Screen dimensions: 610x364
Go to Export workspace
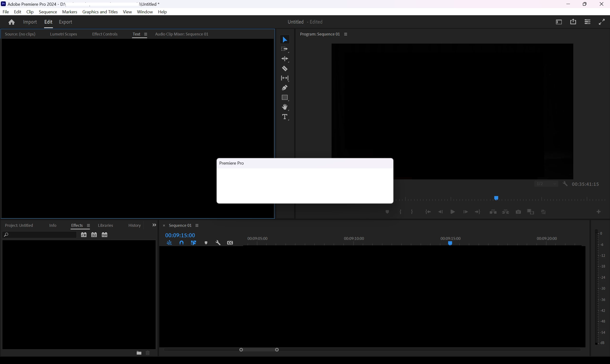pos(66,22)
